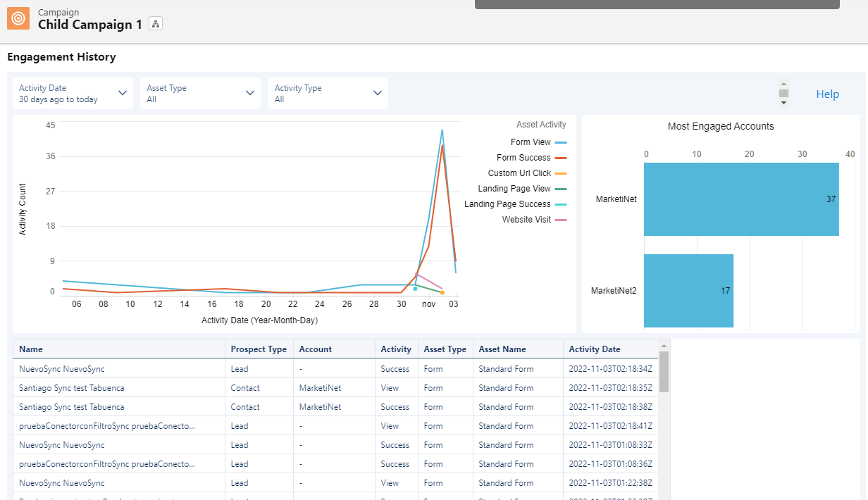Click the table vertical scrollbar thumb
The image size is (868, 500).
[664, 372]
